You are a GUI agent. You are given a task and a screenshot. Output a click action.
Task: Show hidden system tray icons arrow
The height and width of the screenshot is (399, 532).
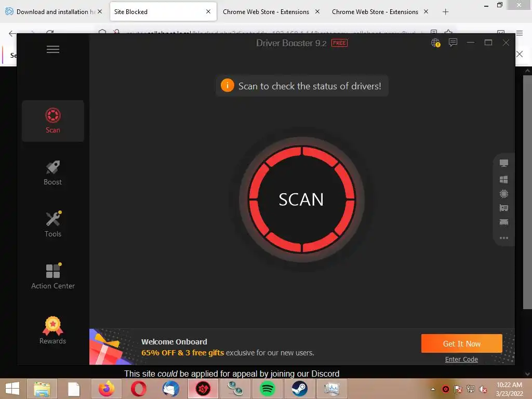click(433, 389)
